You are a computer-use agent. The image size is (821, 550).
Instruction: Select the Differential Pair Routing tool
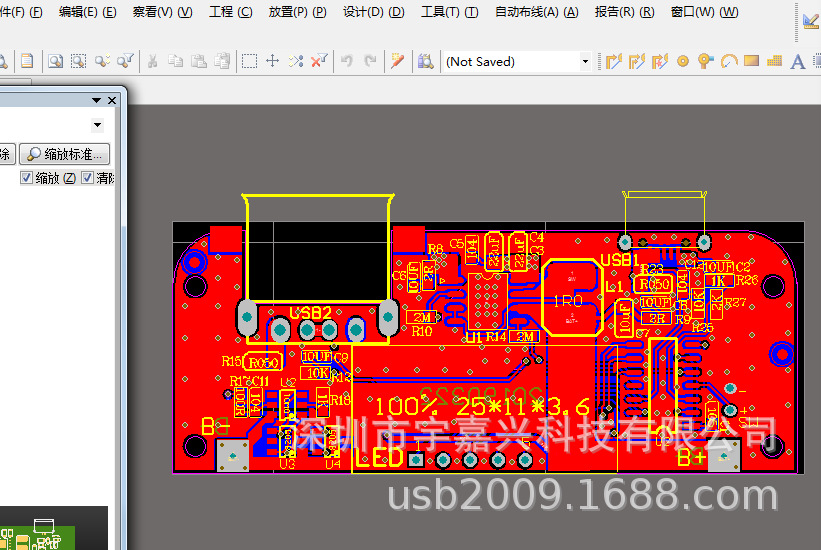coord(660,61)
